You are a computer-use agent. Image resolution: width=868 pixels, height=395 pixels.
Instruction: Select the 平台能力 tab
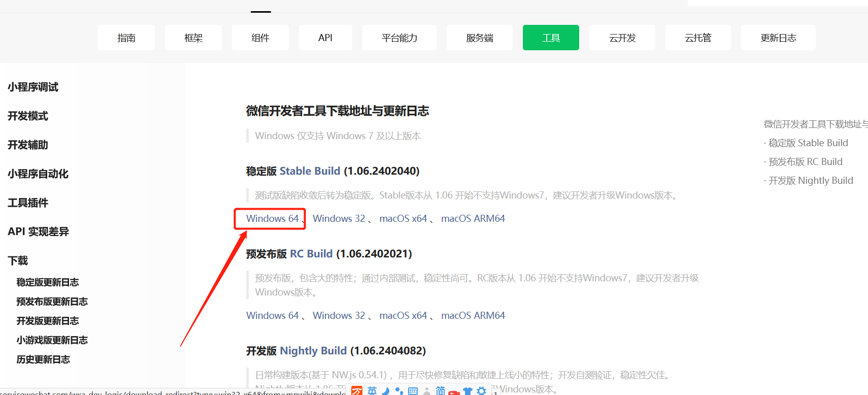pos(399,38)
